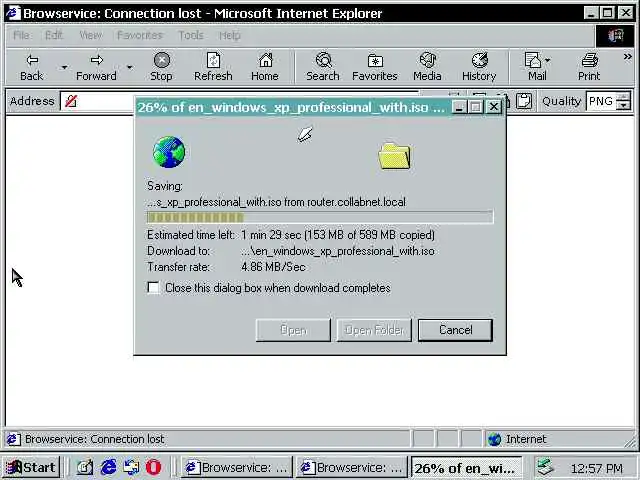Open the Favorites menu
This screenshot has height=480, width=640.
(x=140, y=36)
